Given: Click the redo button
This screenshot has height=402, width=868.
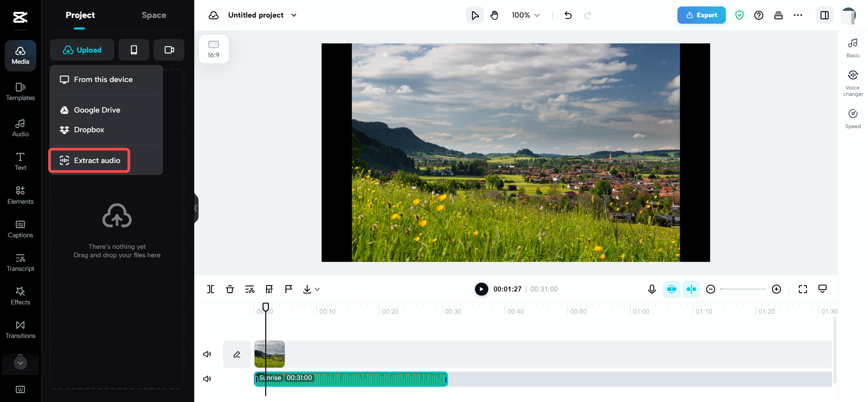Looking at the screenshot, I should point(588,15).
